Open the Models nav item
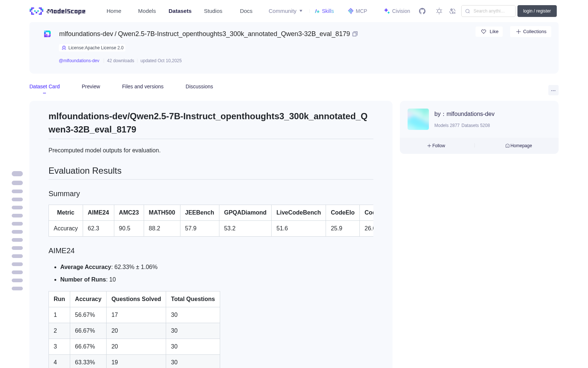The height and width of the screenshot is (368, 588). coord(147,11)
